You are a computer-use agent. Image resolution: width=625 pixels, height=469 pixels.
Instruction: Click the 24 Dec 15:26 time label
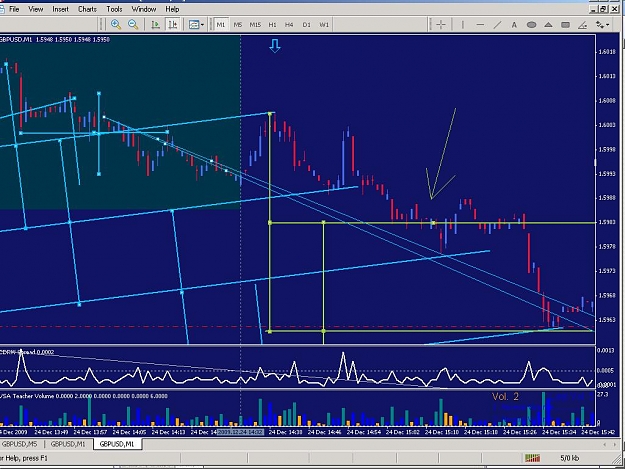[520, 432]
